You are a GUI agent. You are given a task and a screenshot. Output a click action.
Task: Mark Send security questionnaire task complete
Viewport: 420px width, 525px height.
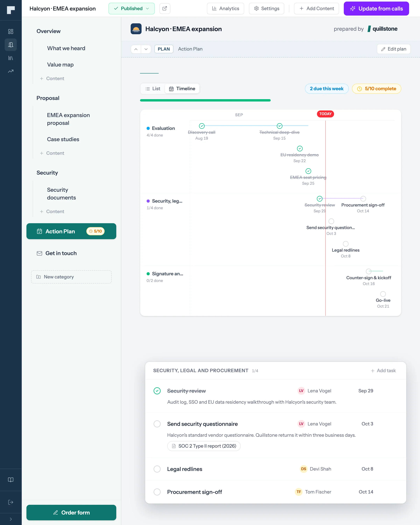(x=157, y=424)
